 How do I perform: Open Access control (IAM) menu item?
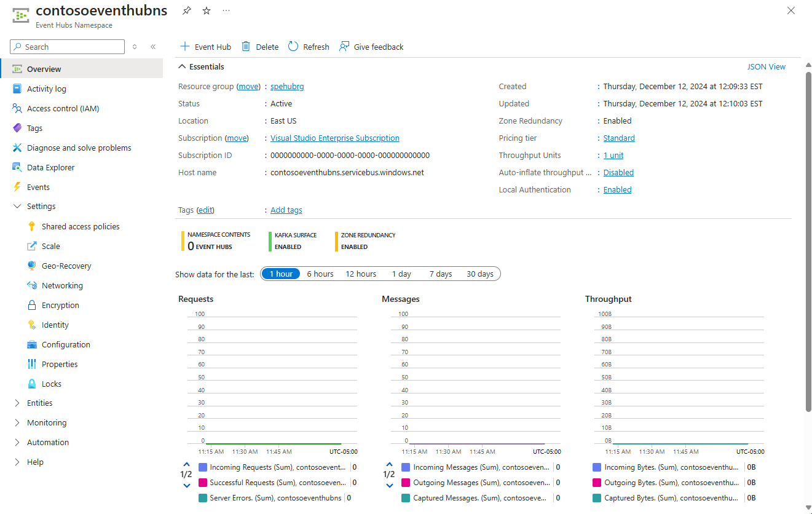click(63, 108)
